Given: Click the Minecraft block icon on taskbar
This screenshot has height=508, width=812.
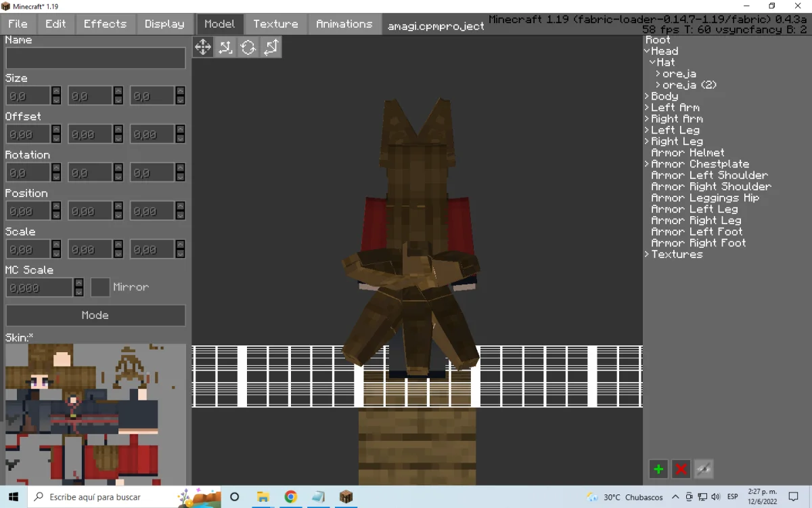Looking at the screenshot, I should (346, 496).
